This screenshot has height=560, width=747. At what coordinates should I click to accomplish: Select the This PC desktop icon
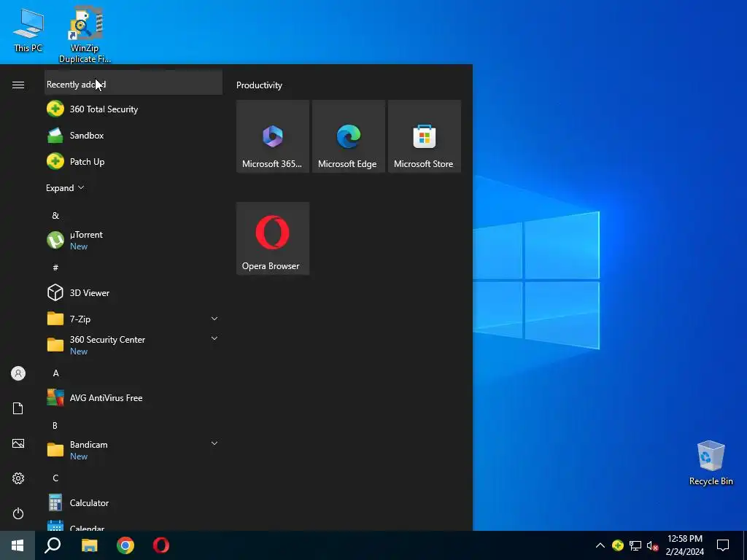click(28, 30)
